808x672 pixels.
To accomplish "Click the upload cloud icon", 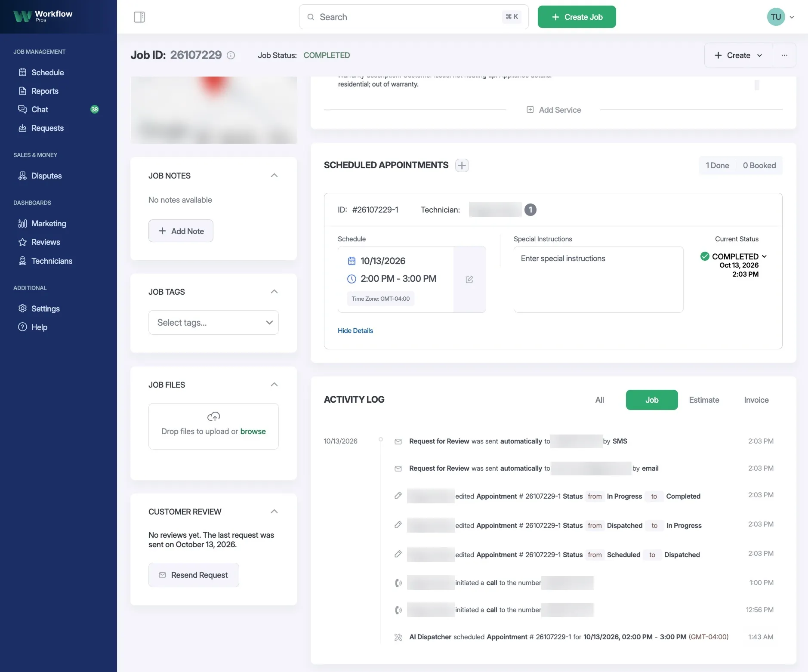I will point(213,416).
